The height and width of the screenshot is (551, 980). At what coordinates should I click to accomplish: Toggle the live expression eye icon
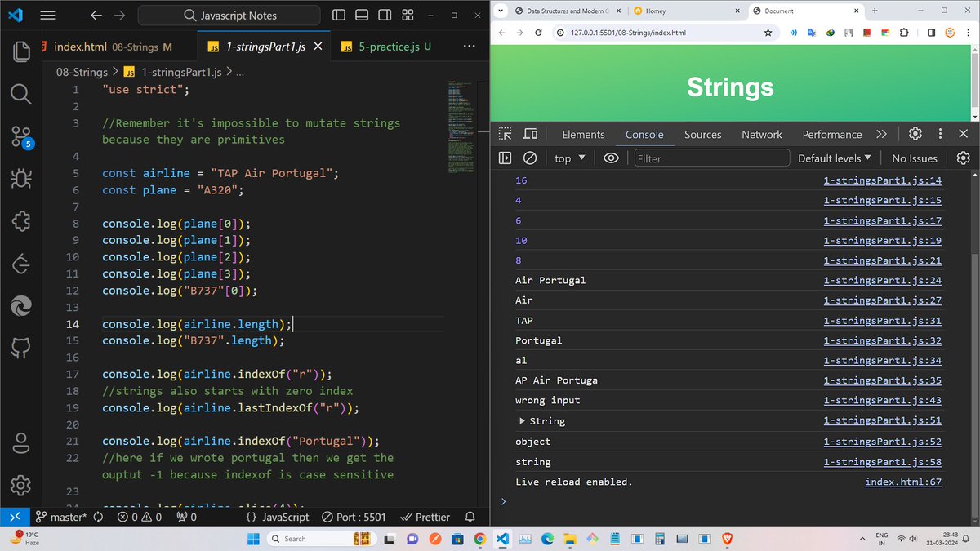pyautogui.click(x=611, y=158)
